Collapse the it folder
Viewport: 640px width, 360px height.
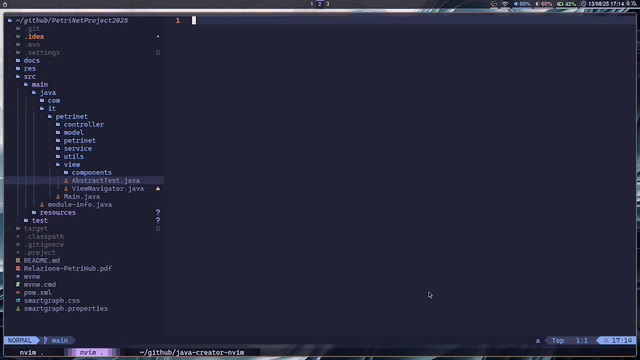[x=52, y=109]
